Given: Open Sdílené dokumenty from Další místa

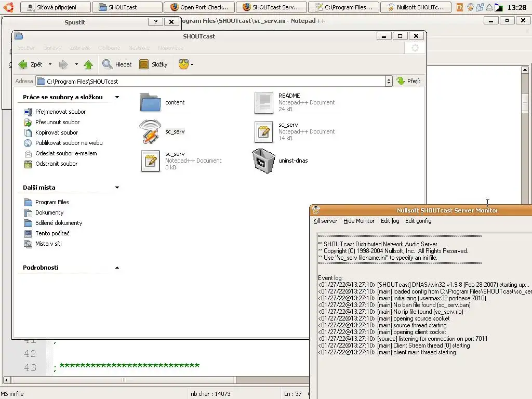Looking at the screenshot, I should (59, 223).
